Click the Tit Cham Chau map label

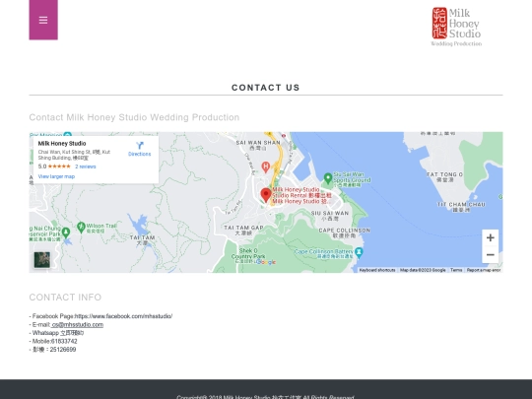[461, 207]
